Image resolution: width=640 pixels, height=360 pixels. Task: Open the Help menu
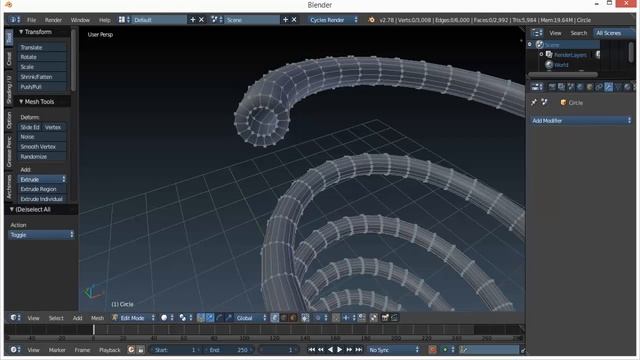coord(104,20)
